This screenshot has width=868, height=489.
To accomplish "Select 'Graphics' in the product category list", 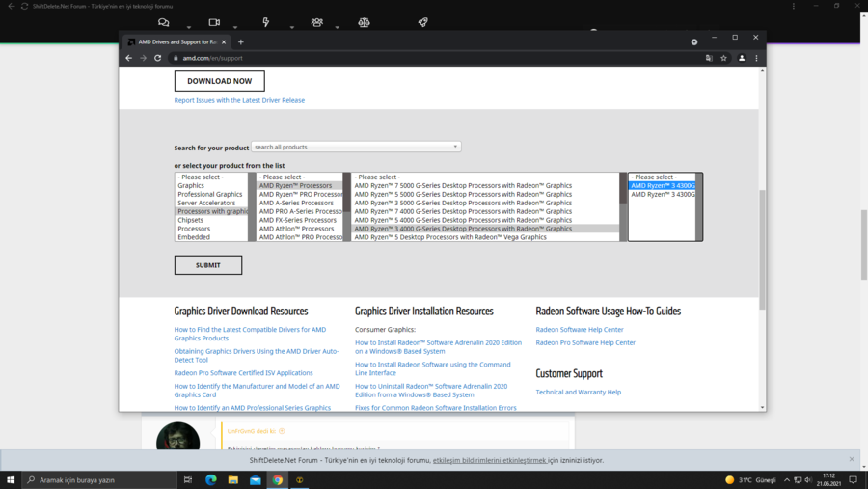I will point(191,185).
